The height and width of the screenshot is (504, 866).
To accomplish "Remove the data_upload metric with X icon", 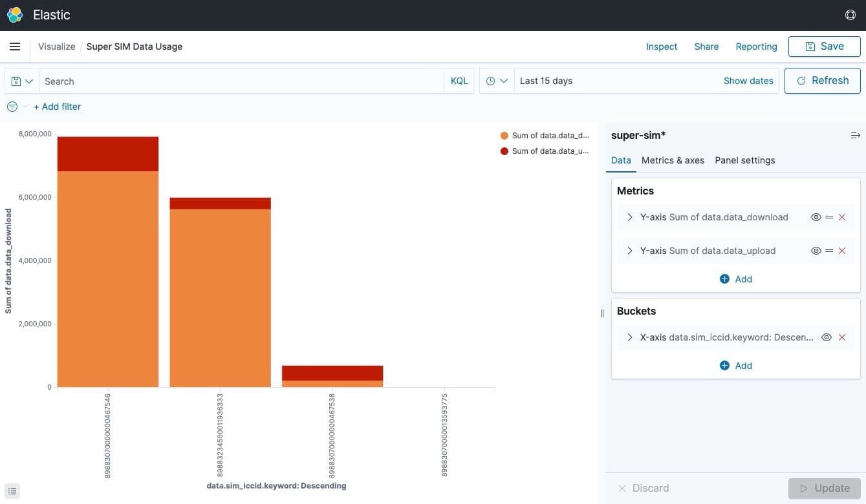I will [842, 251].
